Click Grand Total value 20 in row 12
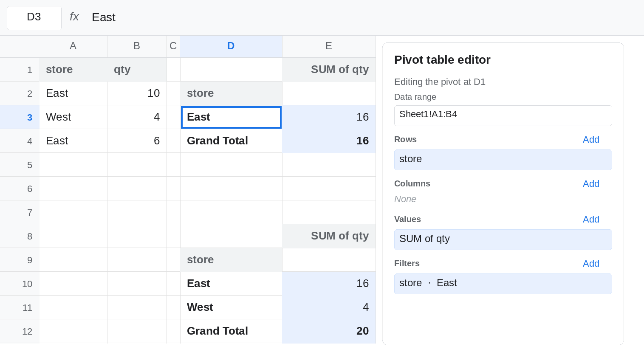The width and height of the screenshot is (644, 355). click(329, 331)
